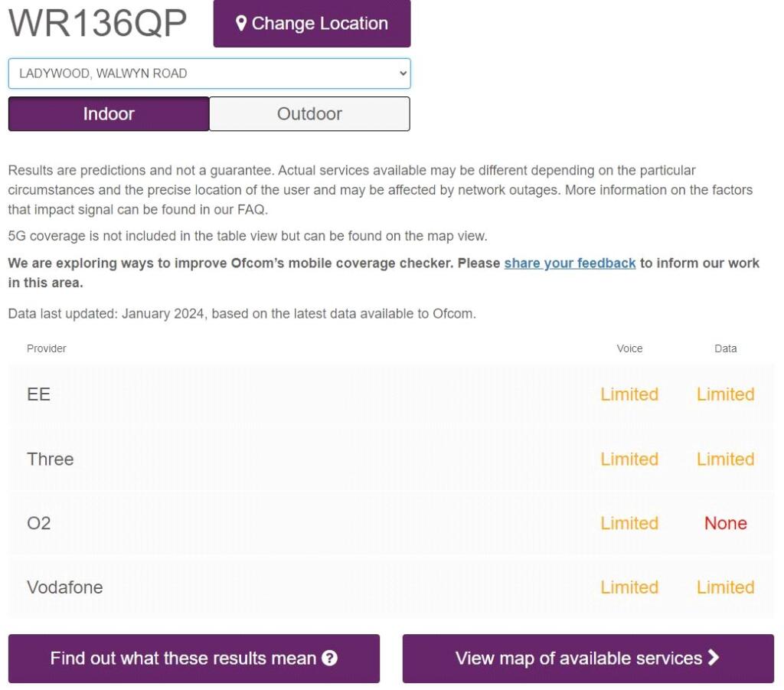Click the map pin icon beside Change Location
Image resolution: width=784 pixels, height=690 pixels.
point(241,24)
